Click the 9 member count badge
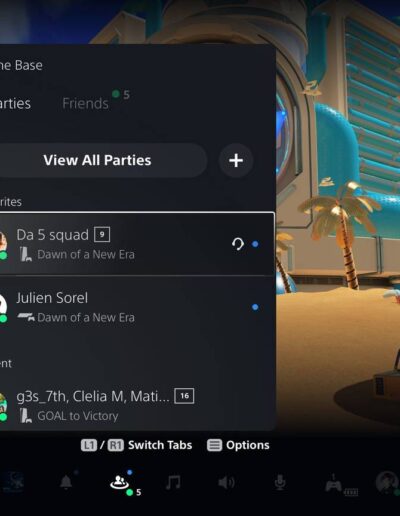 (102, 235)
